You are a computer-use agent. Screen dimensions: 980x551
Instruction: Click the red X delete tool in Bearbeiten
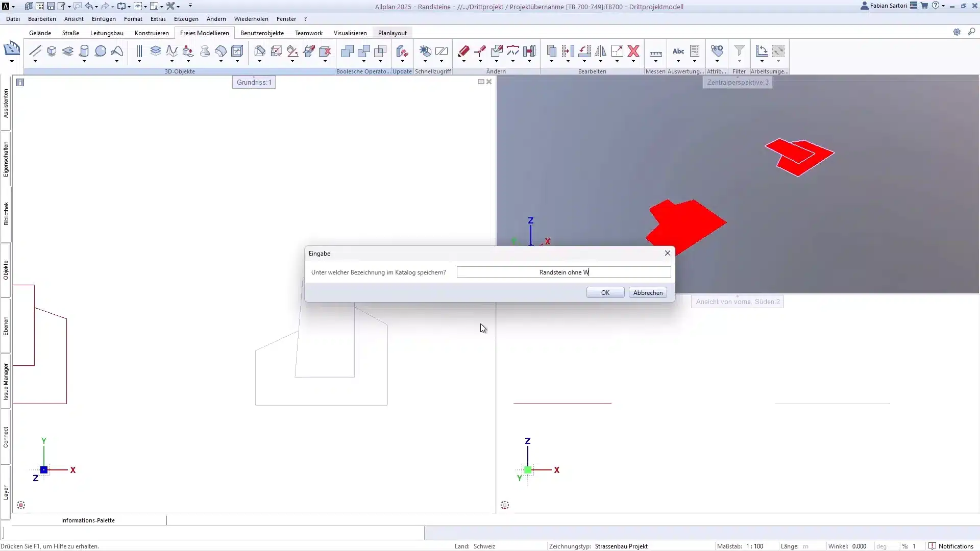(633, 51)
